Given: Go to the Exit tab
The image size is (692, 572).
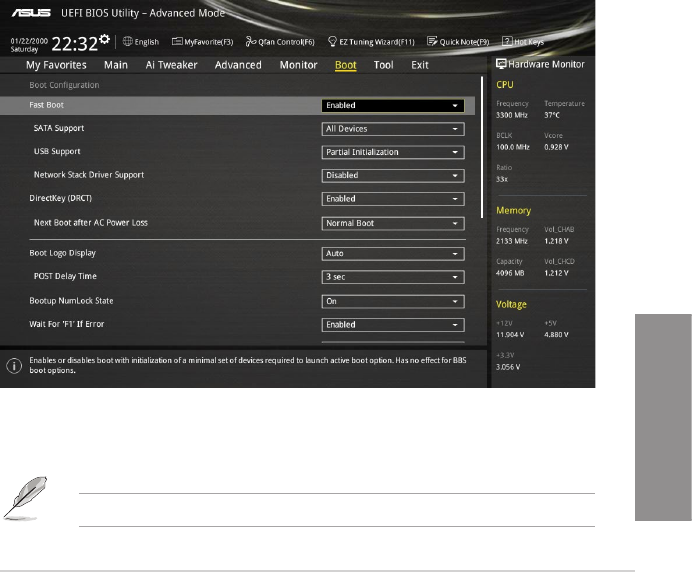Looking at the screenshot, I should 420,65.
